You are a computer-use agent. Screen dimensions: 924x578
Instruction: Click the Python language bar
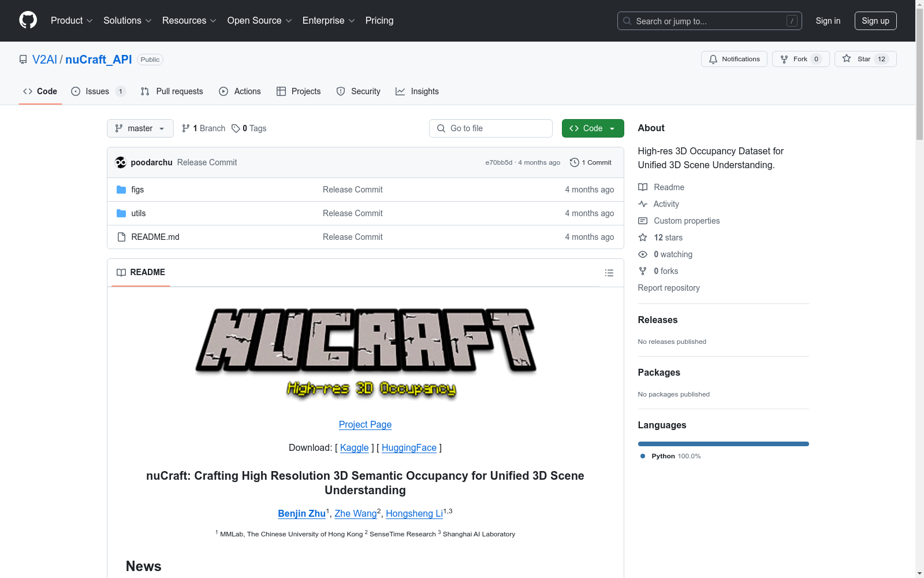(723, 444)
